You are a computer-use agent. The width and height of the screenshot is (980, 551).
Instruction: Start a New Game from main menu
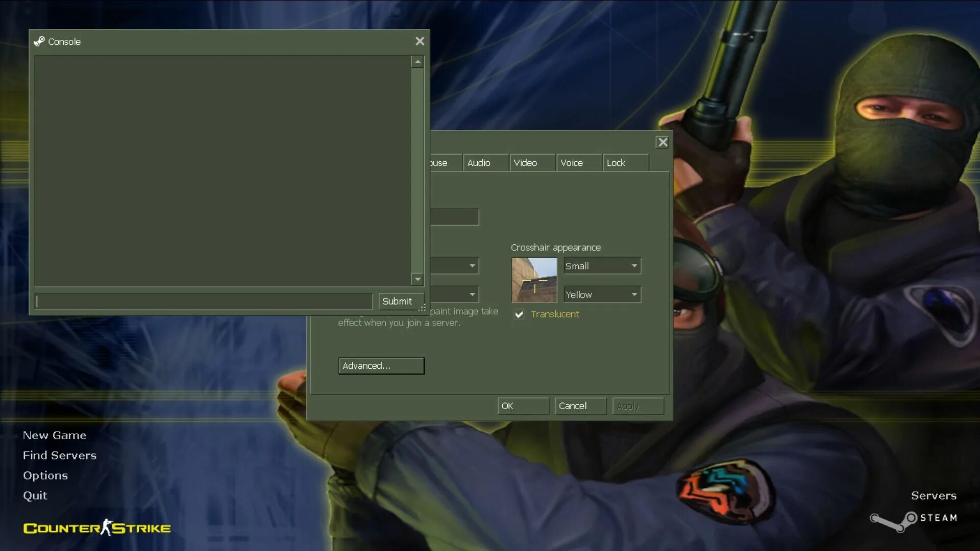click(x=55, y=435)
